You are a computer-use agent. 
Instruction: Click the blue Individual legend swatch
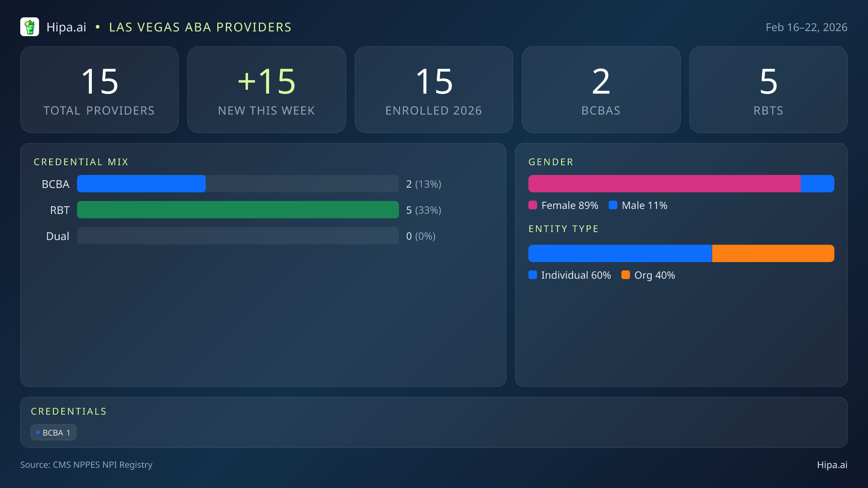click(533, 275)
